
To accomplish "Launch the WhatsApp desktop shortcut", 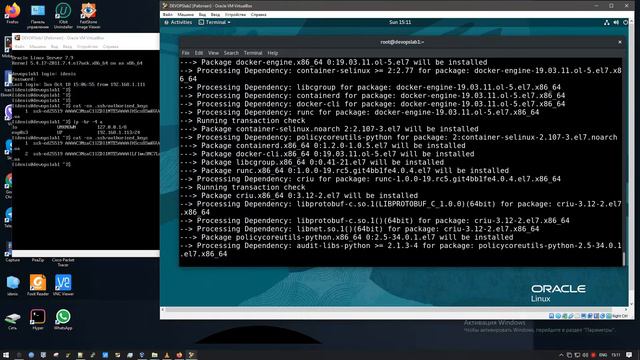I will tap(63, 319).
